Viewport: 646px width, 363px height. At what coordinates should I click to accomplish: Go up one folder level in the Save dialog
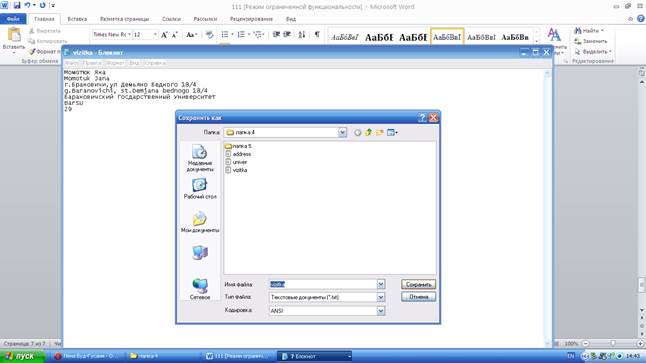pyautogui.click(x=368, y=132)
